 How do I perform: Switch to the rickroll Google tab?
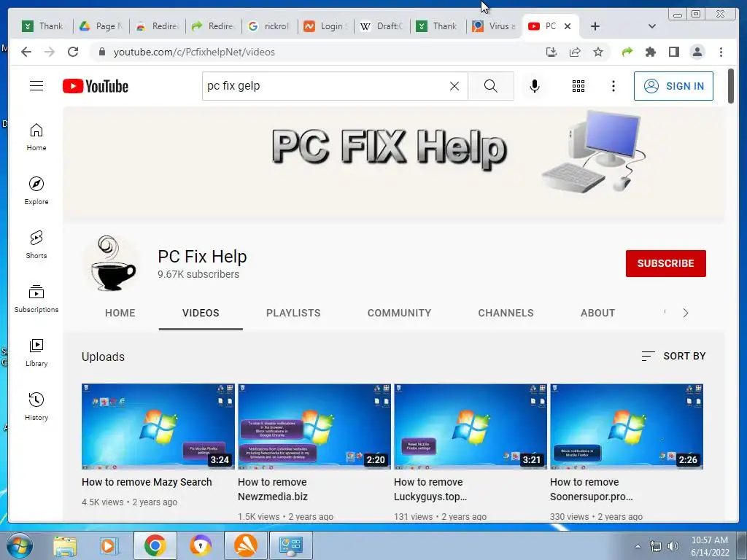tap(269, 26)
